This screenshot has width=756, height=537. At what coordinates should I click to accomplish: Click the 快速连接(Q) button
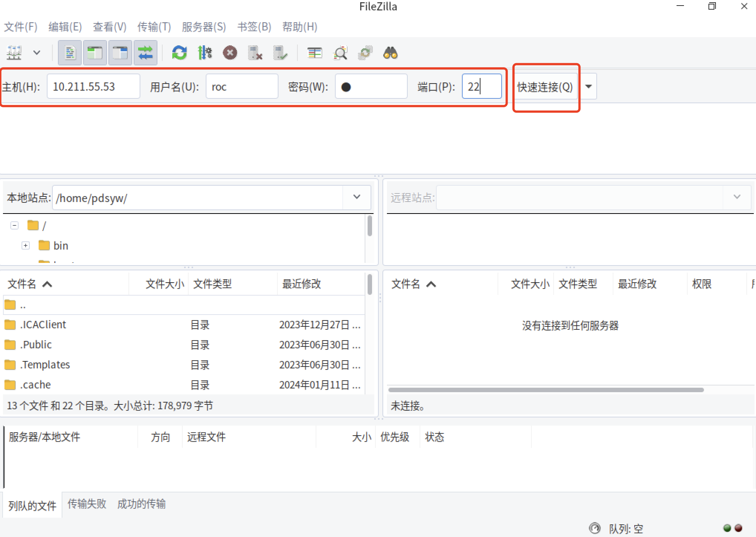[x=545, y=87]
